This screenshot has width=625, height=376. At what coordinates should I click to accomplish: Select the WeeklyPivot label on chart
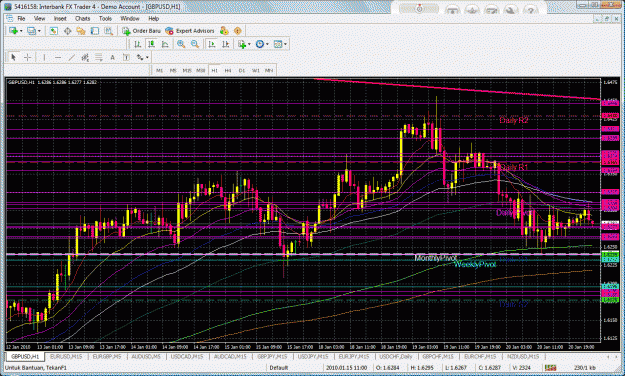pos(475,264)
